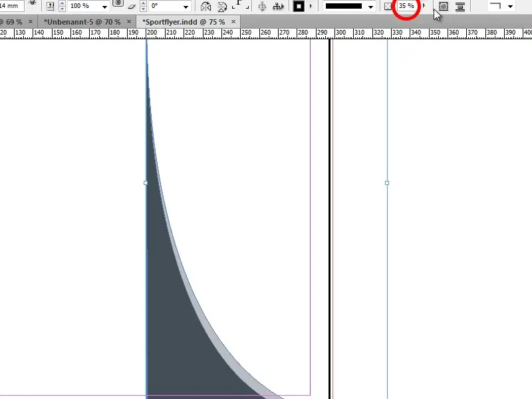Toggle the constrain proportions chain button
Screen dimensions: 532x399
pos(118,3)
